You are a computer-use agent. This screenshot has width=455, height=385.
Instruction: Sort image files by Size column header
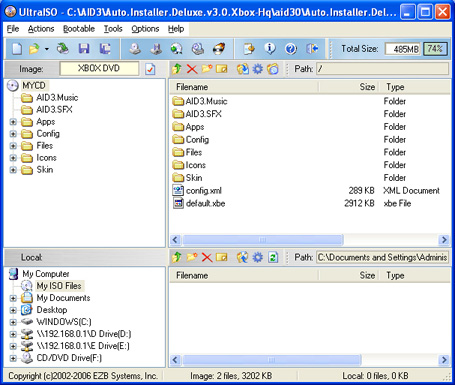(349, 87)
